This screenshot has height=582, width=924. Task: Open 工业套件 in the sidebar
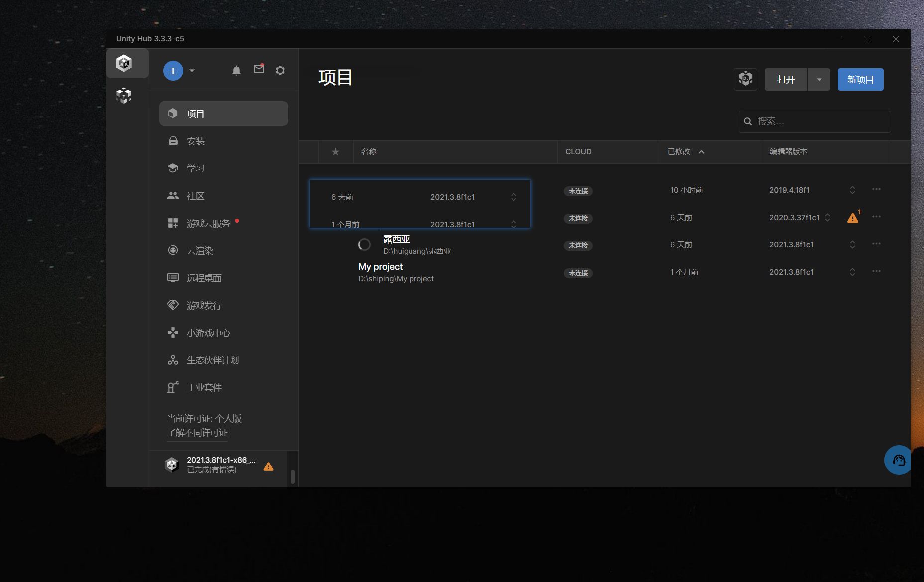[x=223, y=387]
